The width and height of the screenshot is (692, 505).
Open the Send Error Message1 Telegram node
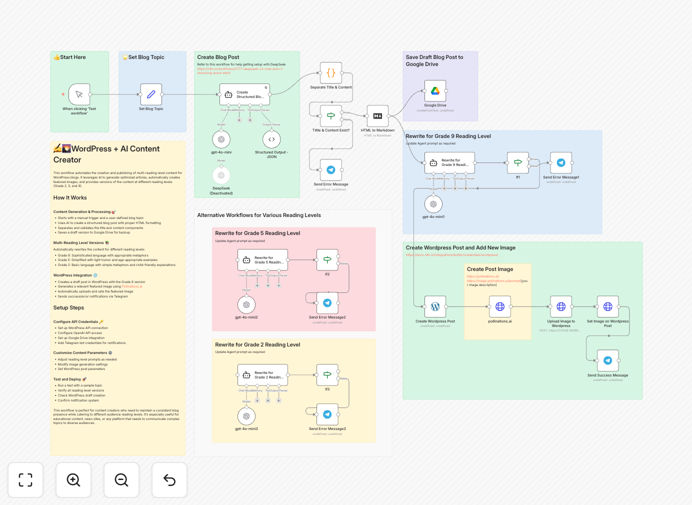[x=561, y=163]
